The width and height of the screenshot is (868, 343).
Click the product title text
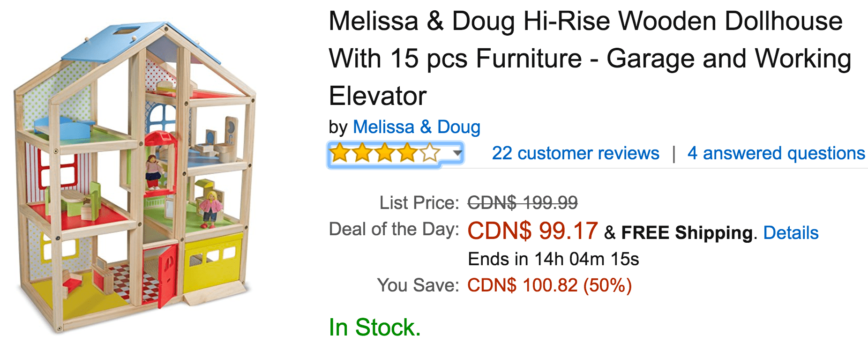(x=590, y=59)
